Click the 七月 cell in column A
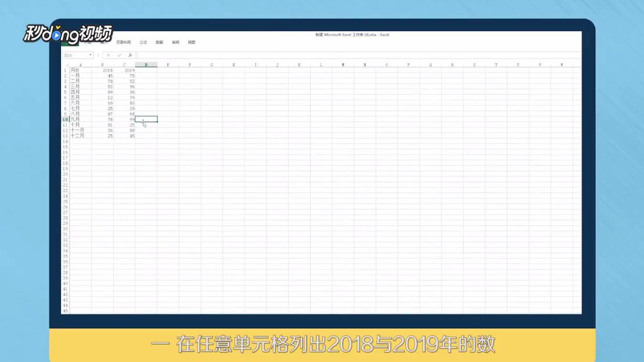Viewport: 644px width, 362px height. click(81, 108)
